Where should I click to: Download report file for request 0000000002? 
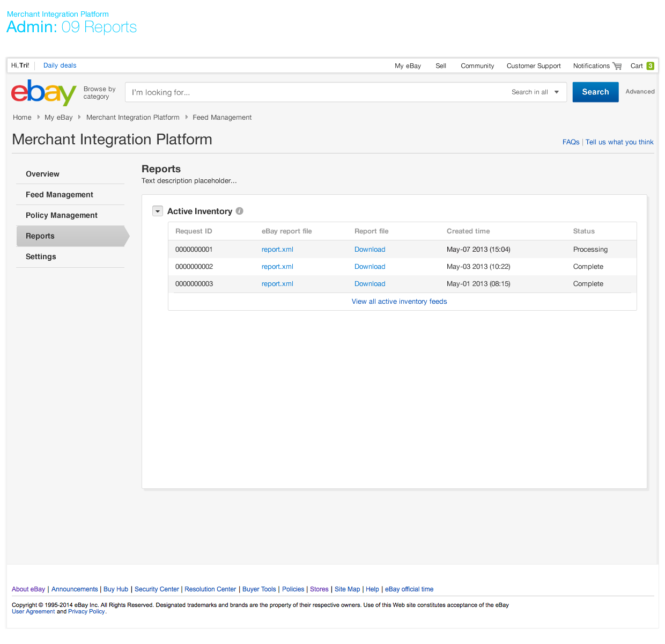(370, 267)
